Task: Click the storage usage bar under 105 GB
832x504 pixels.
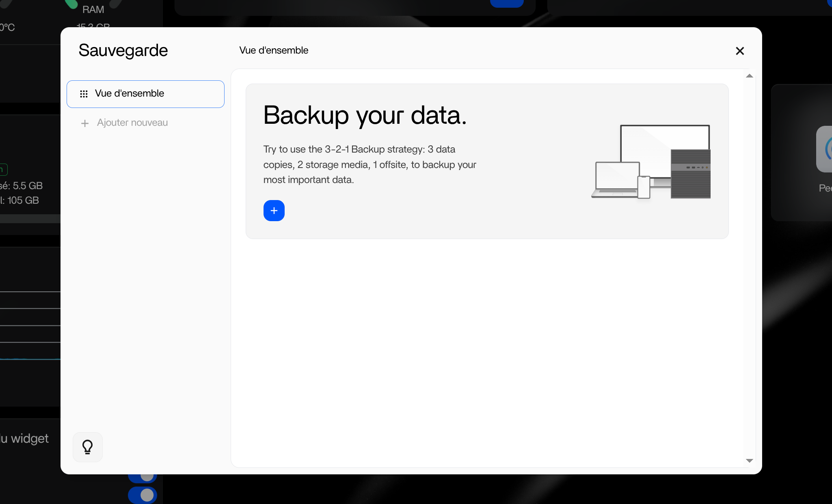Action: point(30,219)
